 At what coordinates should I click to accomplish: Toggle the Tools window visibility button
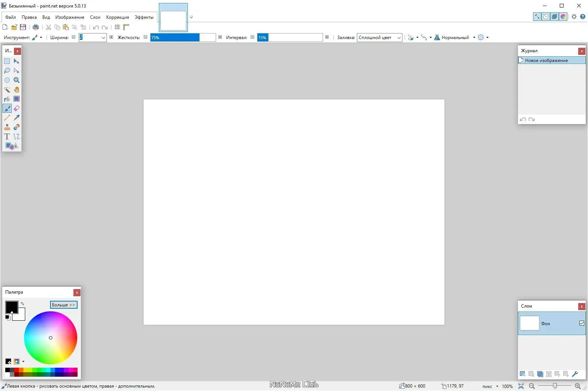pos(537,17)
